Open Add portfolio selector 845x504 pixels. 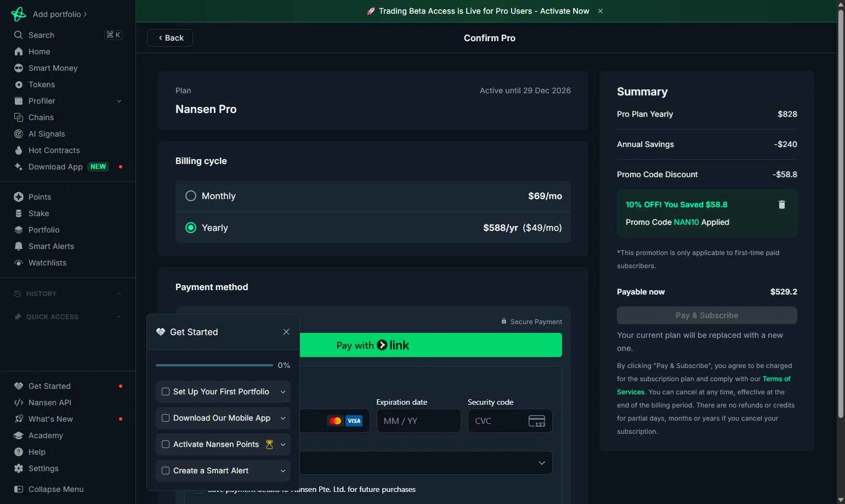pyautogui.click(x=60, y=14)
